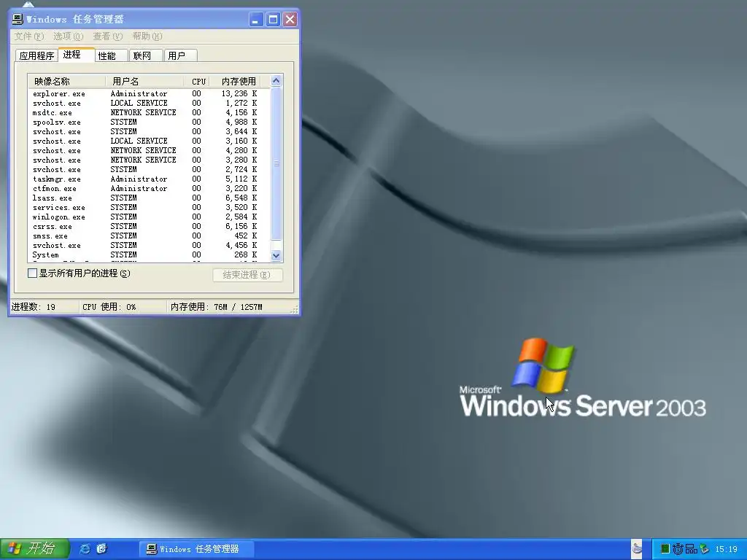Click the safely remove hardware tray icon
The width and height of the screenshot is (747, 560).
[x=704, y=549]
